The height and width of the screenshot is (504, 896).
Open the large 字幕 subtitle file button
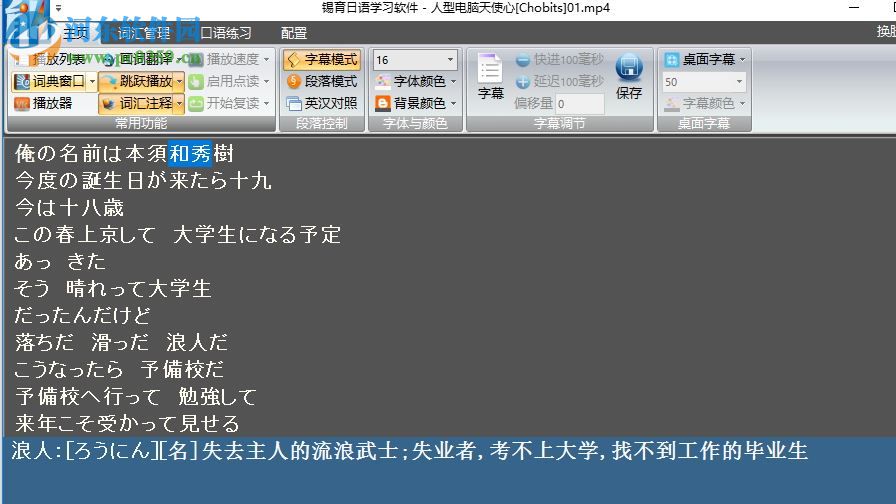coord(490,77)
